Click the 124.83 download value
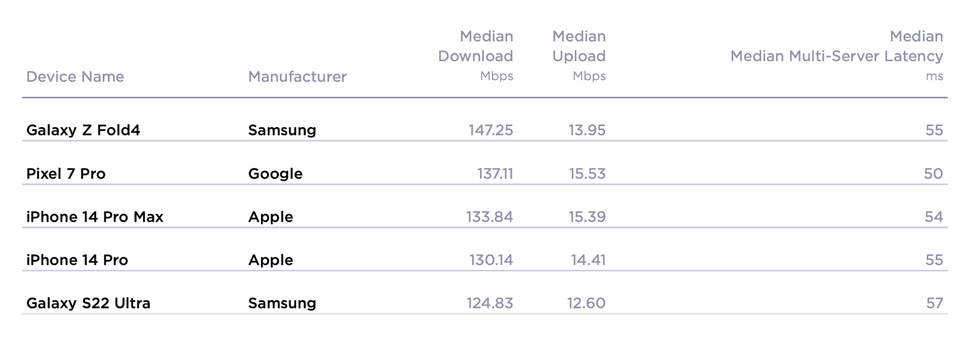Viewport: 980px width, 345px height. pos(489,304)
